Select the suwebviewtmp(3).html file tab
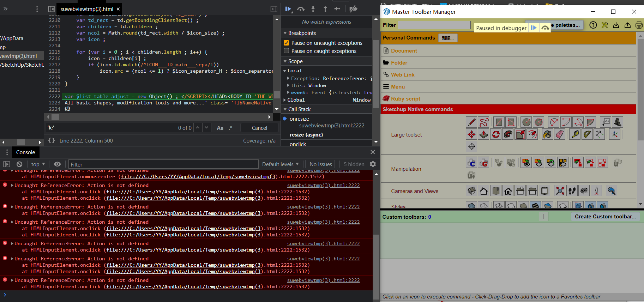This screenshot has width=644, height=302. (x=87, y=9)
